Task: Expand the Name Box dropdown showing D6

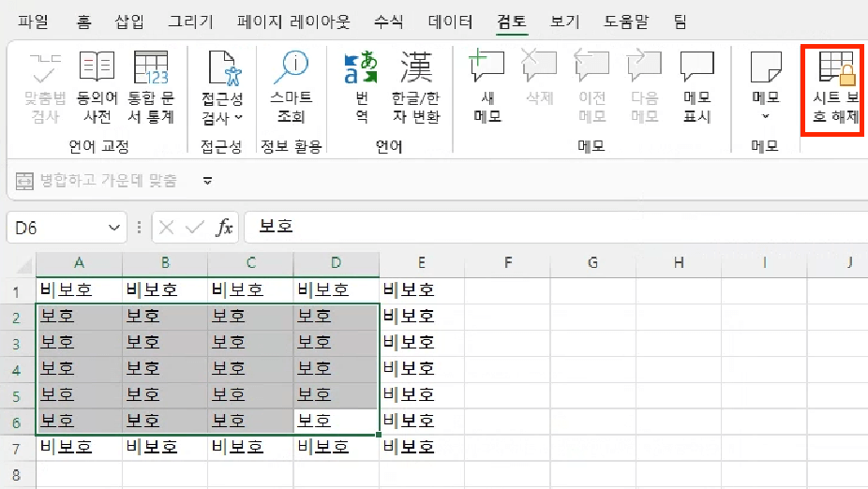Action: click(x=114, y=228)
